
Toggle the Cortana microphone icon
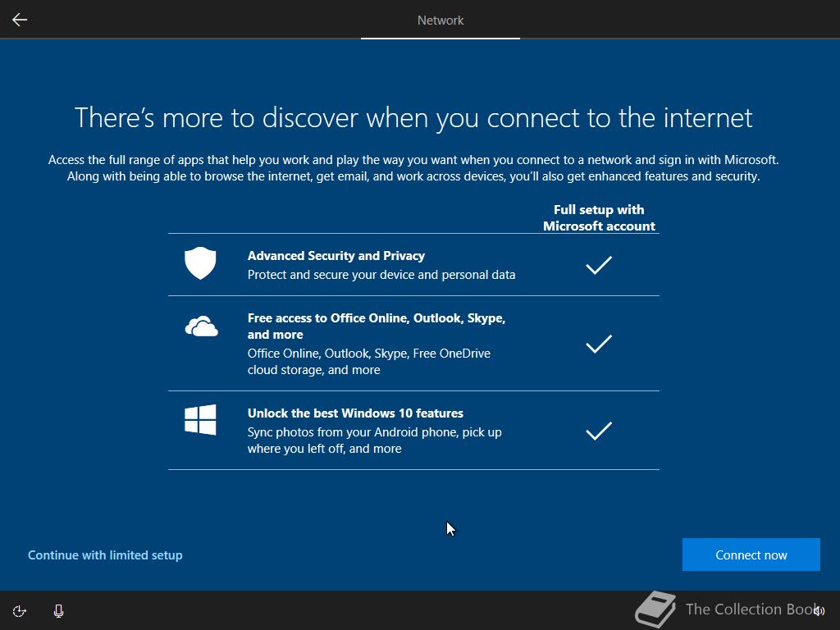click(x=59, y=611)
